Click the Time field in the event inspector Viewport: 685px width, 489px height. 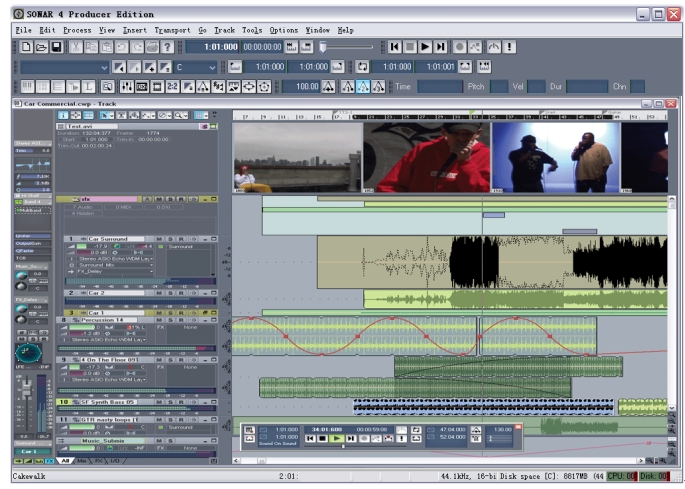(x=440, y=87)
